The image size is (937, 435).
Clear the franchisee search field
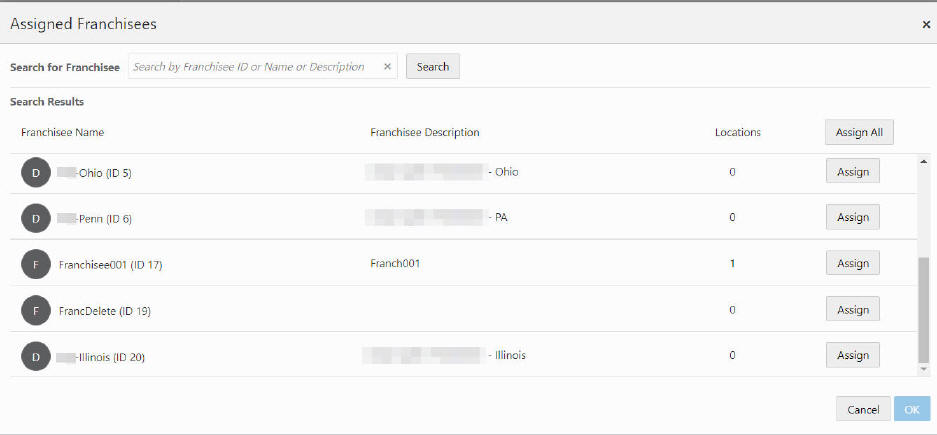(387, 66)
